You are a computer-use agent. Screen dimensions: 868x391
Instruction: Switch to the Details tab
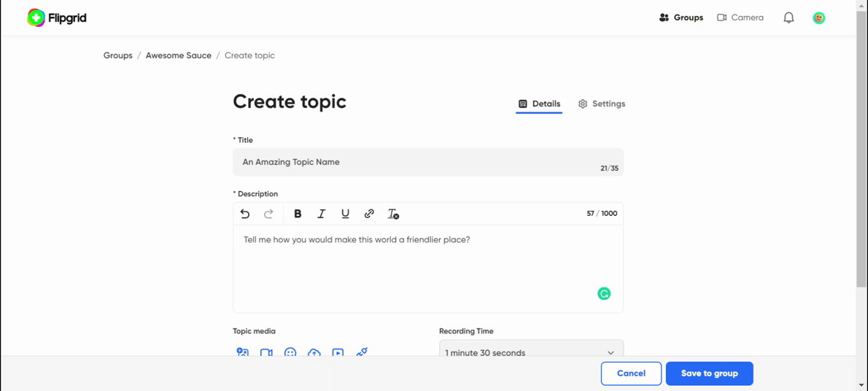click(539, 104)
